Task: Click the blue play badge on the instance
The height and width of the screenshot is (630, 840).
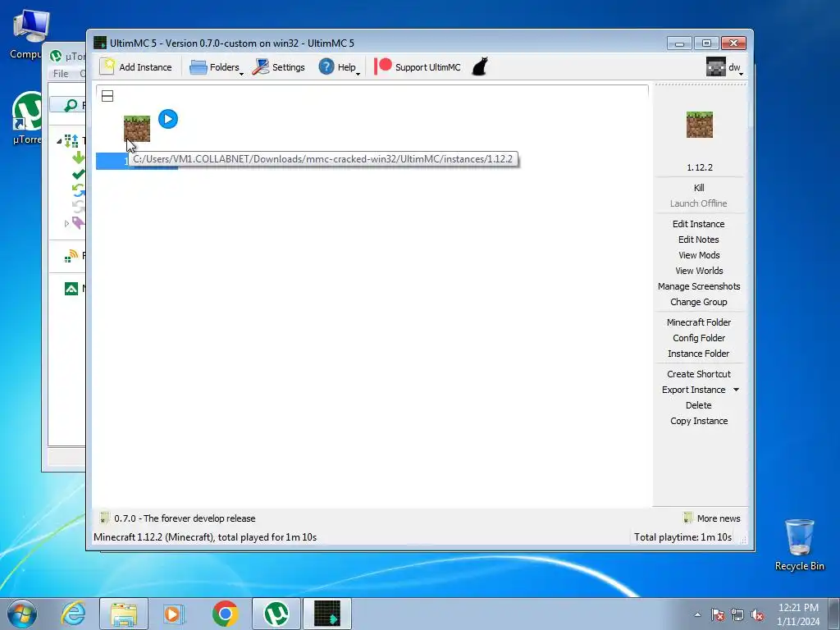Action: click(x=168, y=119)
